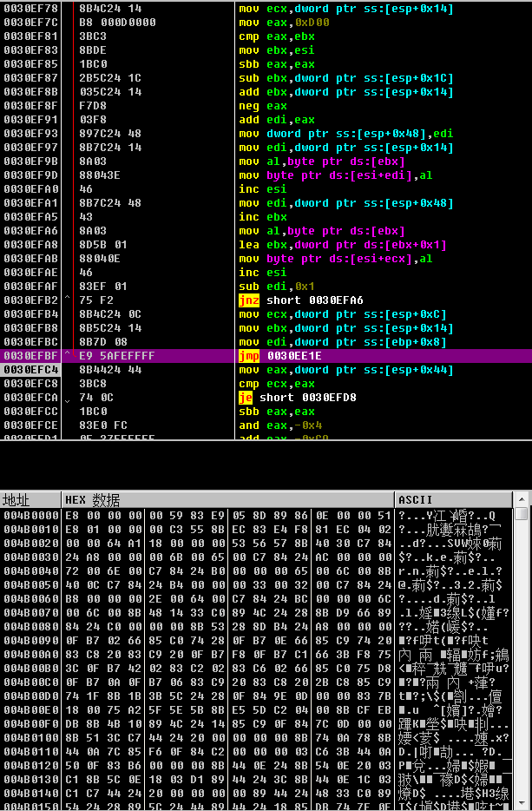Select dump row address 004B00E0
The width and height of the screenshot is (532, 811).
point(30,710)
